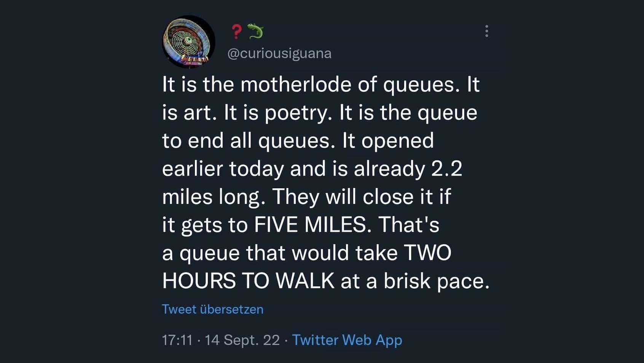
Task: Click the 17:11 timestamp
Action: pyautogui.click(x=177, y=340)
